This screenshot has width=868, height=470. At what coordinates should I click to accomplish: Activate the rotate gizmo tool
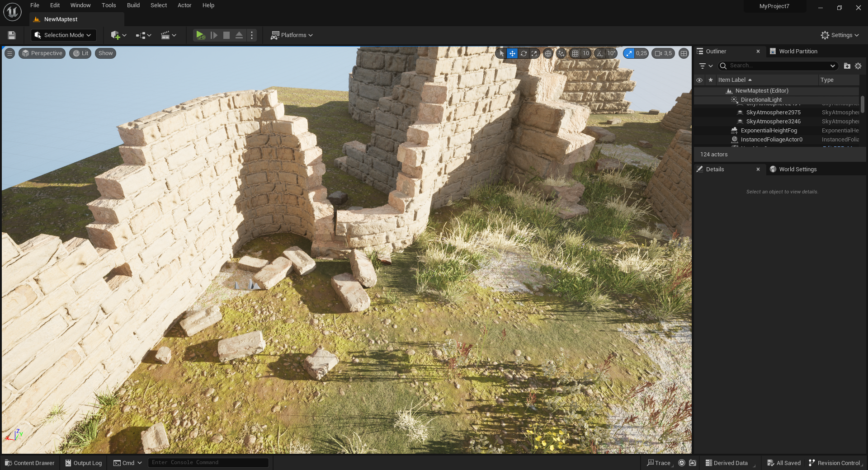524,53
